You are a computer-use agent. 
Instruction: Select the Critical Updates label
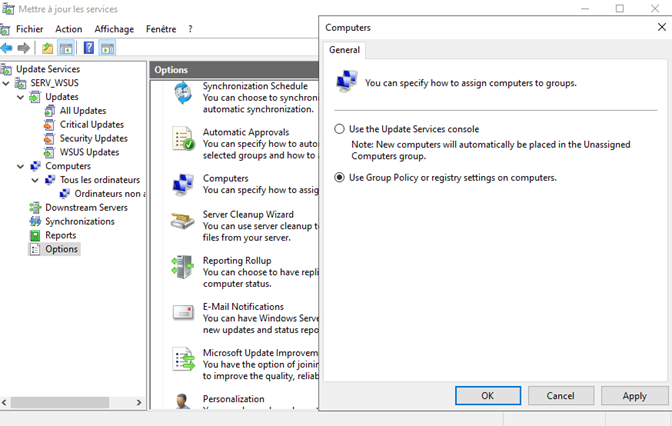(x=92, y=125)
